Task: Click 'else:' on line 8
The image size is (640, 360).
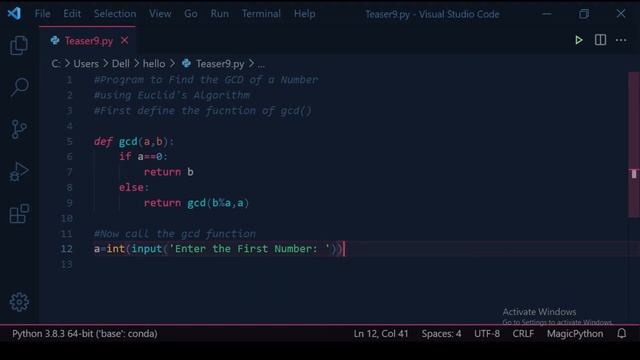Action: pyautogui.click(x=134, y=187)
